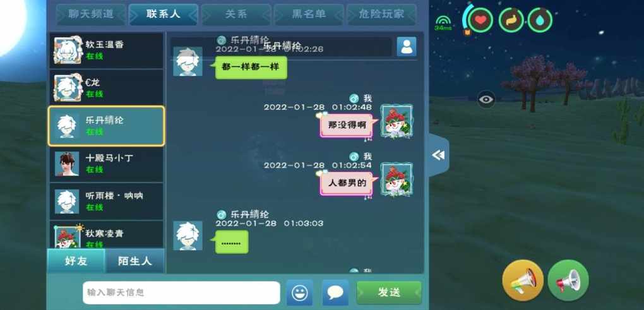This screenshot has width=644, height=310.
Task: Check the heart health status icon
Action: [x=480, y=20]
